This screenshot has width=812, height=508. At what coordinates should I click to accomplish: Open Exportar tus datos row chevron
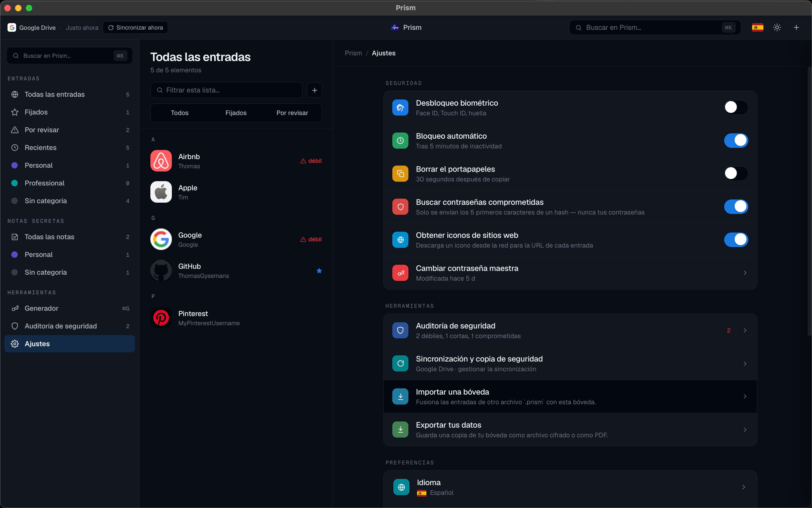tap(745, 430)
